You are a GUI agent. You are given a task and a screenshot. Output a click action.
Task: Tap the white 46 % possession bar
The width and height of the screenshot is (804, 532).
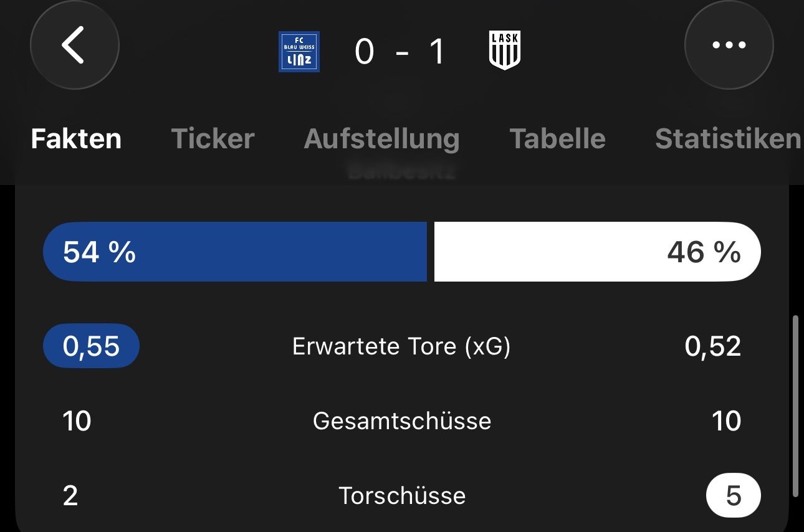pyautogui.click(x=597, y=252)
